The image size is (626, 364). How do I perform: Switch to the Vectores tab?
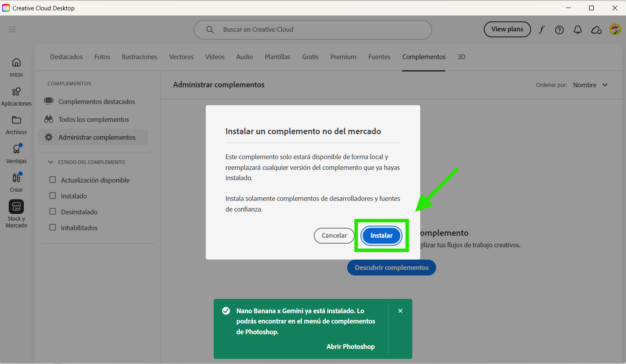pos(181,57)
